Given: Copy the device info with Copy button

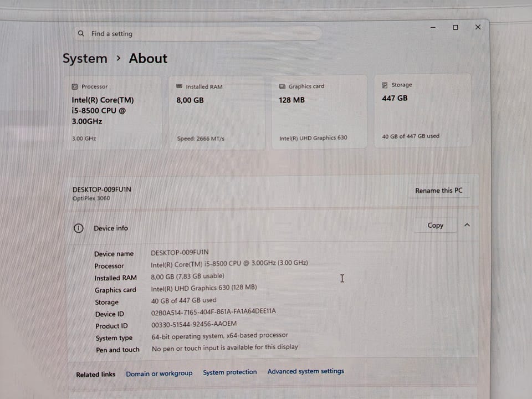Looking at the screenshot, I should 435,226.
